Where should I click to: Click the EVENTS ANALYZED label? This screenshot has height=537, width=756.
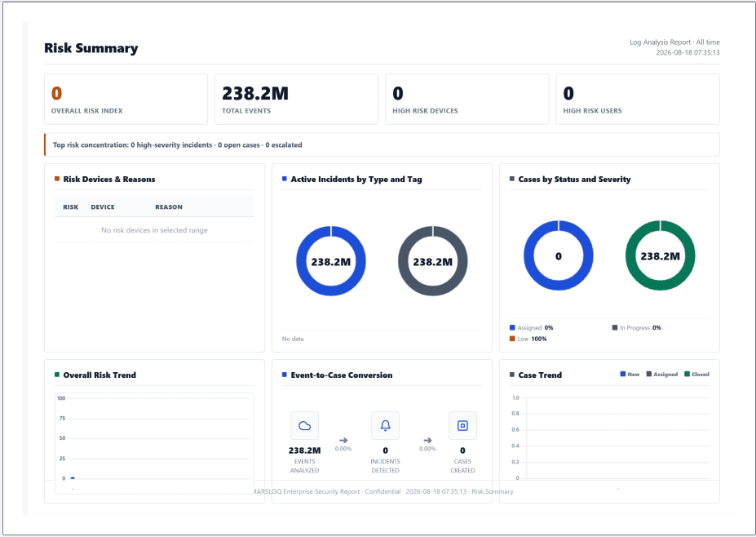point(305,466)
